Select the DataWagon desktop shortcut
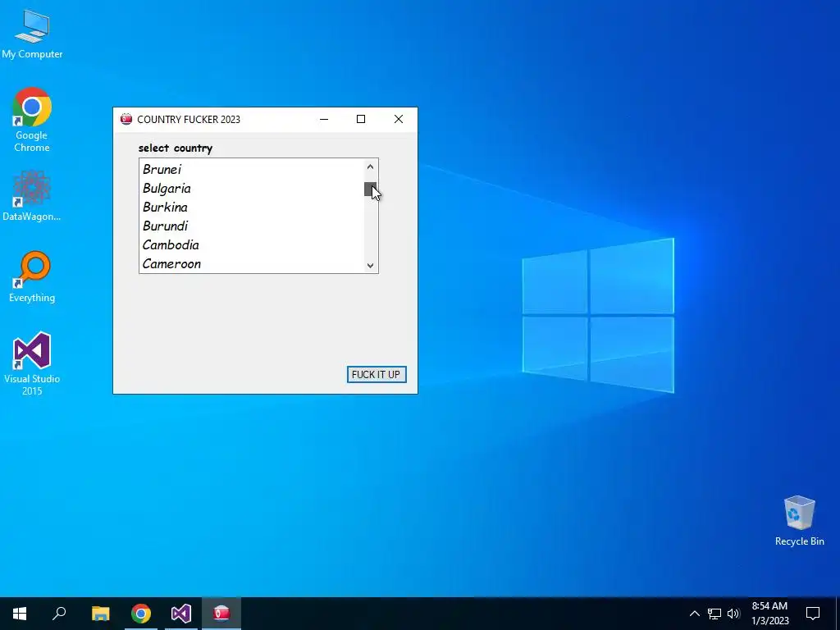This screenshot has height=630, width=840. coord(32,195)
